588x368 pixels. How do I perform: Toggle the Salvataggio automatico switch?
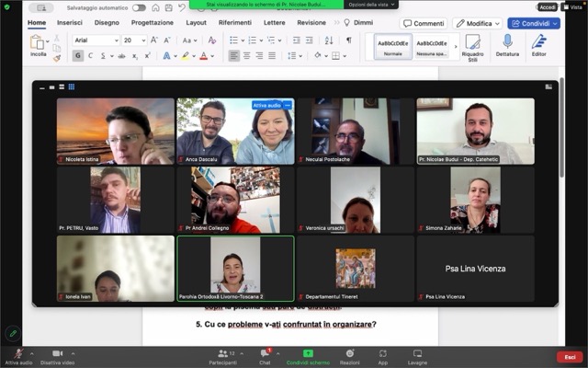(x=139, y=7)
